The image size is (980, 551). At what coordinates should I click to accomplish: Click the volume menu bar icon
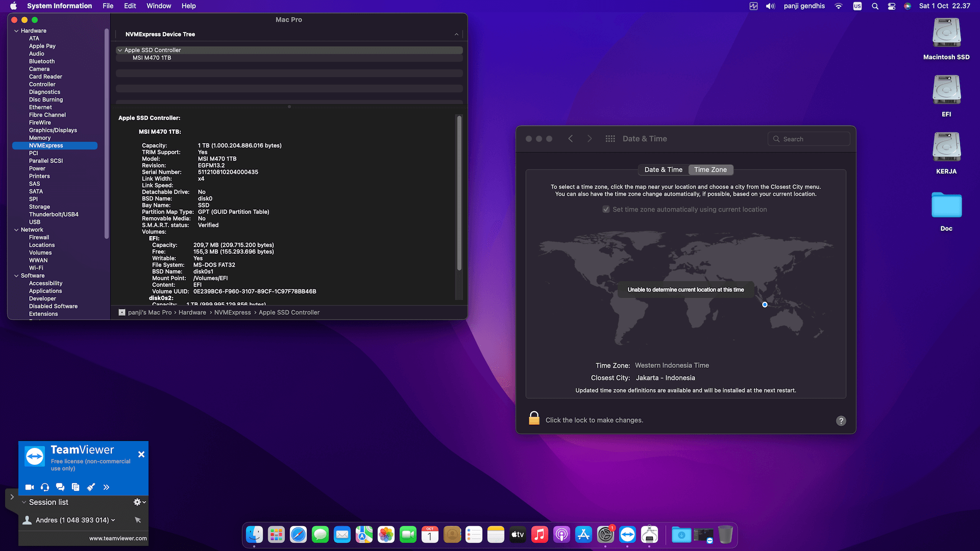click(770, 6)
